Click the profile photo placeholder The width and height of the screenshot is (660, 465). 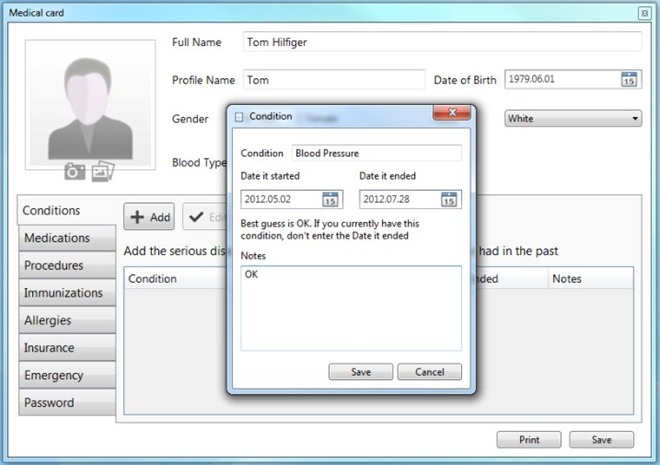(90, 104)
